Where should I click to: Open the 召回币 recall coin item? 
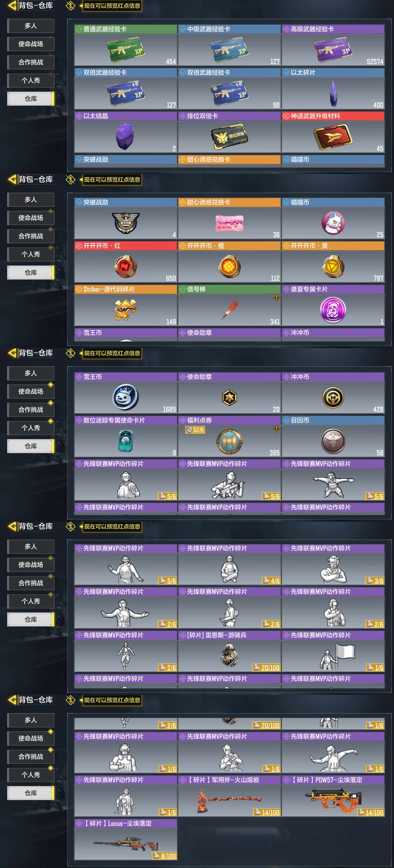tap(333, 441)
